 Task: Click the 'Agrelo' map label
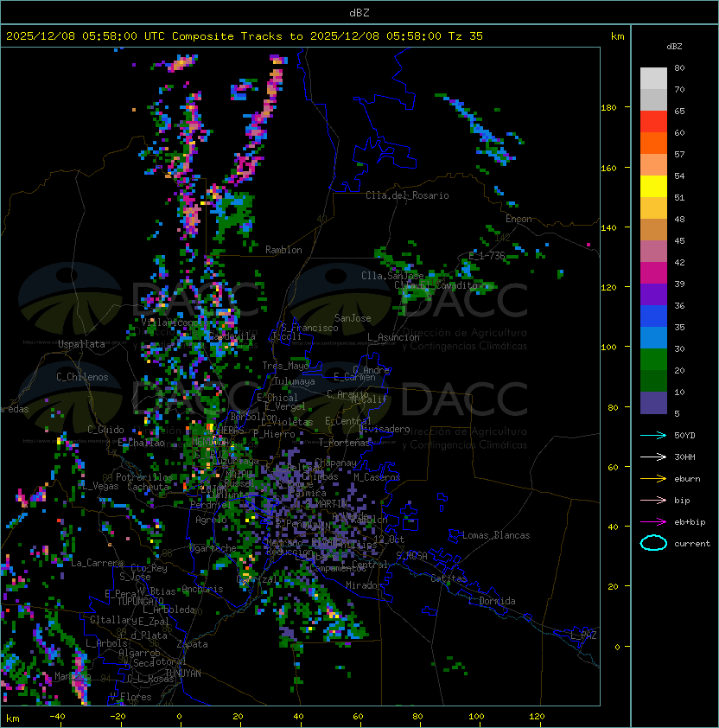click(211, 520)
